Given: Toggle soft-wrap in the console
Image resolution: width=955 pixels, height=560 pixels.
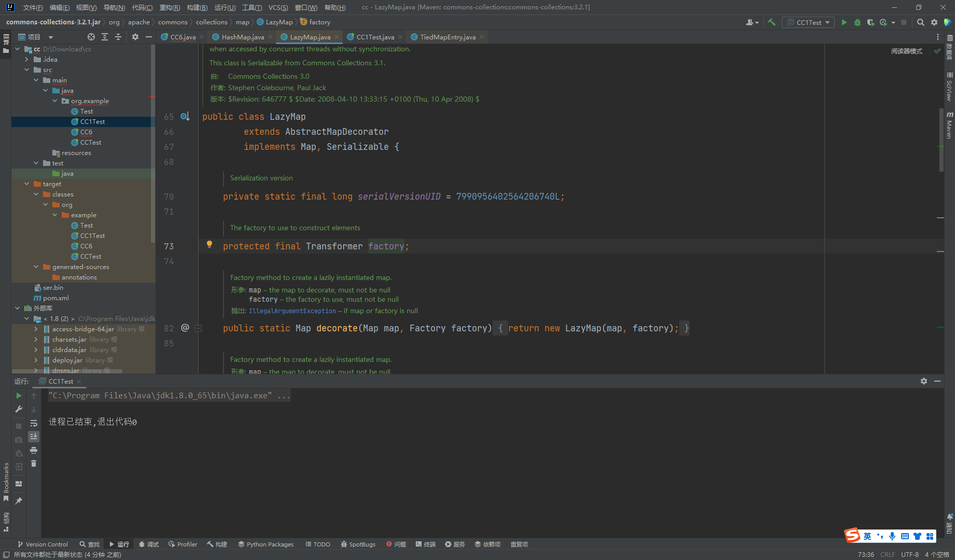Looking at the screenshot, I should (34, 423).
